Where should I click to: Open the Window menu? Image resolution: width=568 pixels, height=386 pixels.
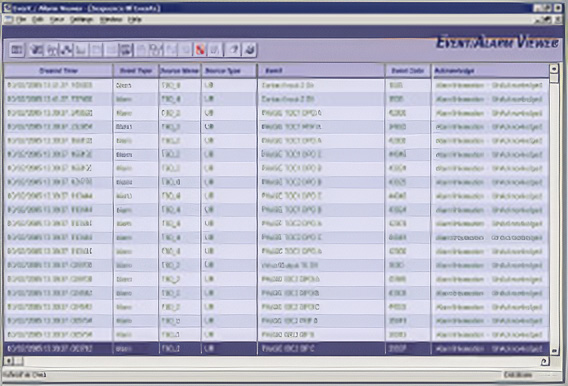[x=111, y=20]
